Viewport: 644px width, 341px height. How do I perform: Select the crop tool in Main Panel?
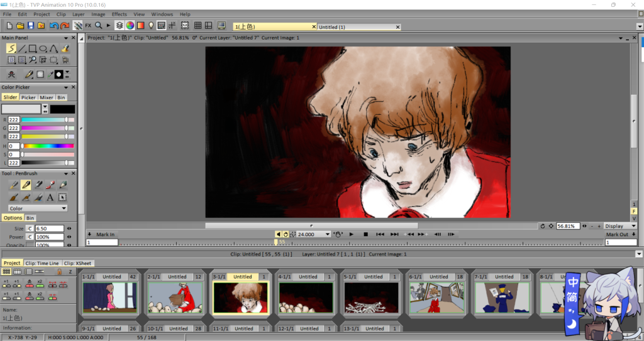[x=43, y=60]
